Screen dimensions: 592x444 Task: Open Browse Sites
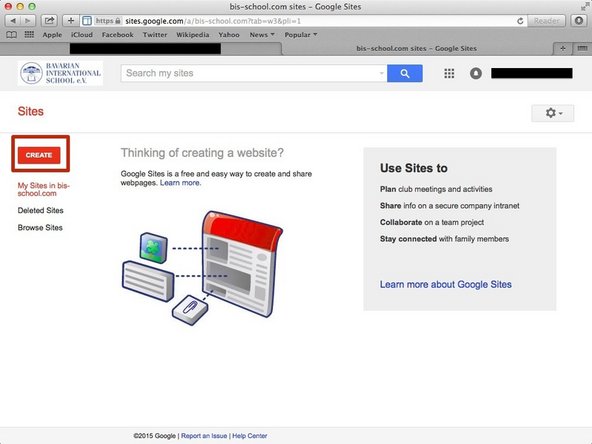(x=40, y=228)
